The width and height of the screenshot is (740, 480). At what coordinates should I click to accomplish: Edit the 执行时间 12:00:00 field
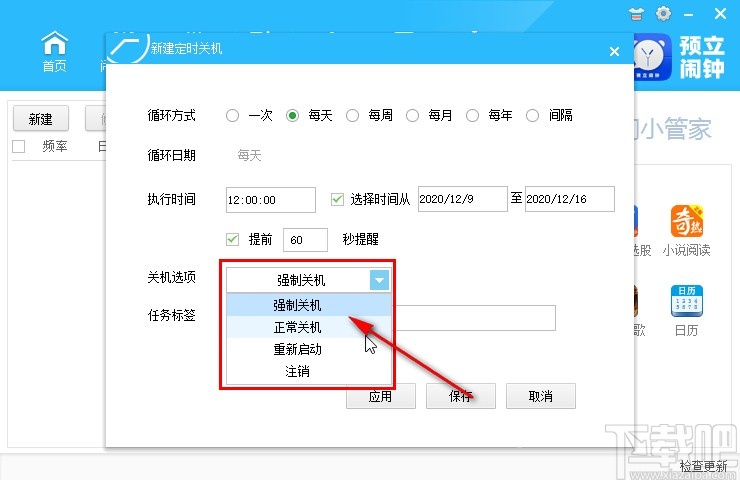click(270, 200)
